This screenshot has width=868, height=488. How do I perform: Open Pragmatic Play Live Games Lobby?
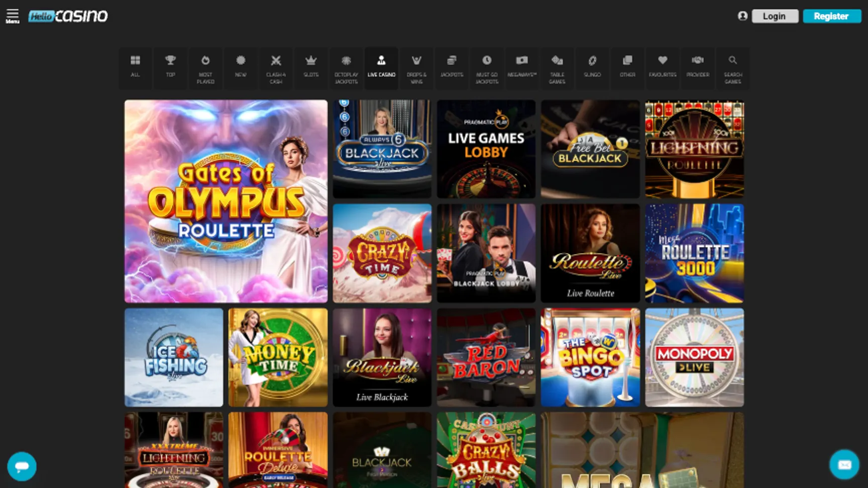coord(486,149)
